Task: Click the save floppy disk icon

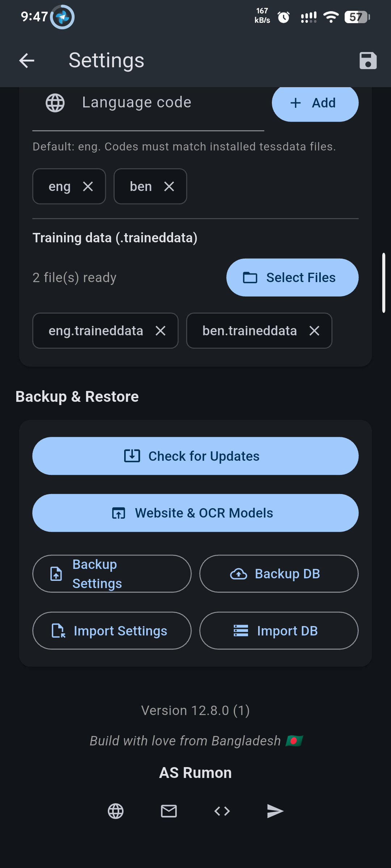Action: point(368,60)
